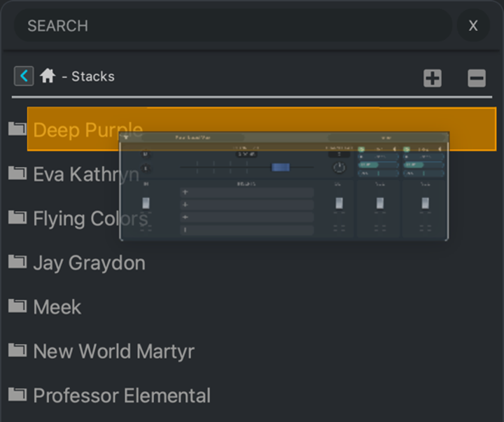Click the blue fader handle in preview
The height and width of the screenshot is (422, 504).
pos(281,167)
